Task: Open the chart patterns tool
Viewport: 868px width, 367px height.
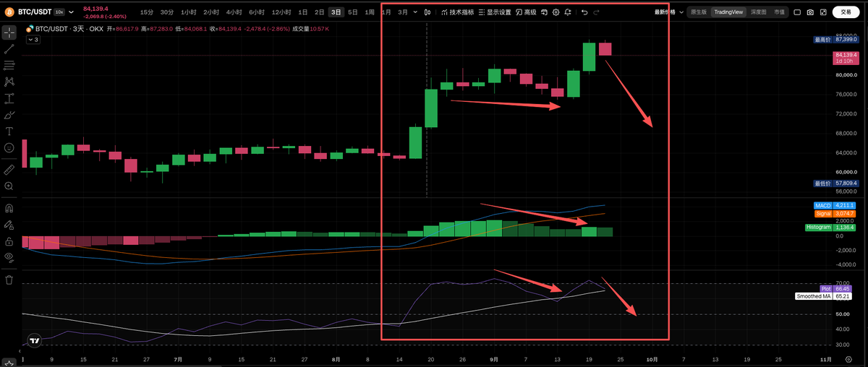Action: click(x=9, y=82)
